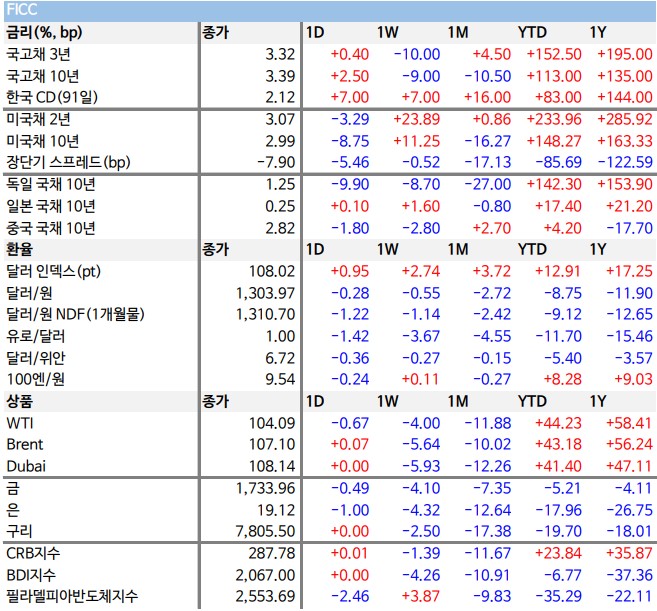Select BDI지수 1Y value -37.36
657x611 pixels.
[x=629, y=575]
